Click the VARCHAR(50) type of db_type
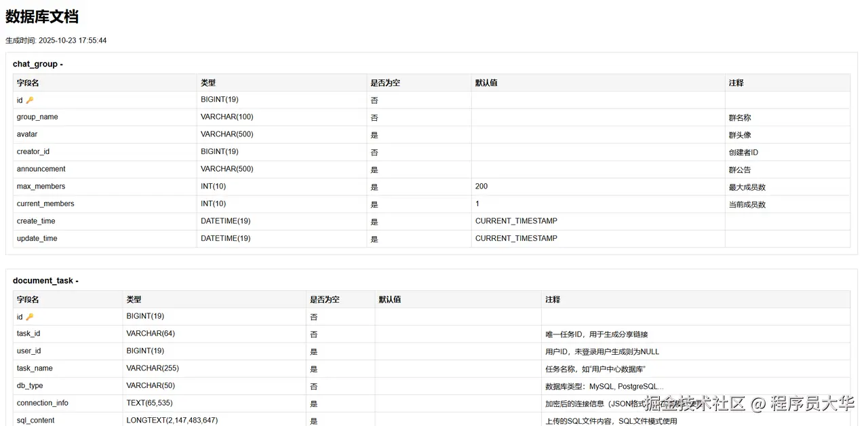The image size is (868, 426). tap(151, 386)
